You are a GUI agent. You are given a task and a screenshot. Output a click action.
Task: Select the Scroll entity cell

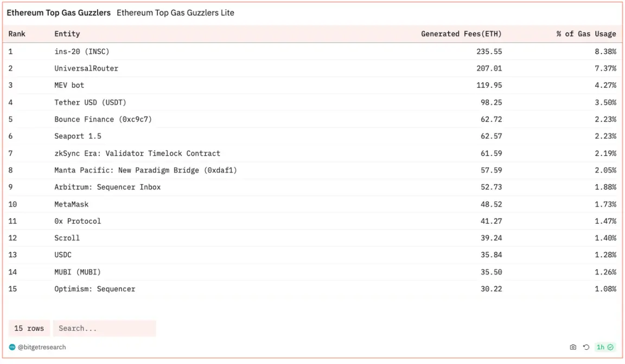pyautogui.click(x=67, y=238)
